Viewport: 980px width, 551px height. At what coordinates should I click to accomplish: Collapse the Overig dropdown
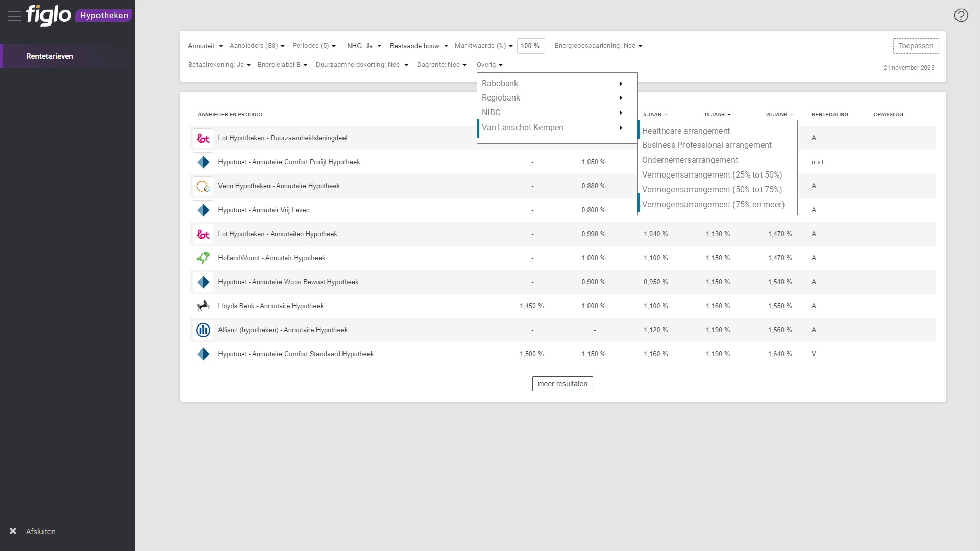[x=489, y=65]
